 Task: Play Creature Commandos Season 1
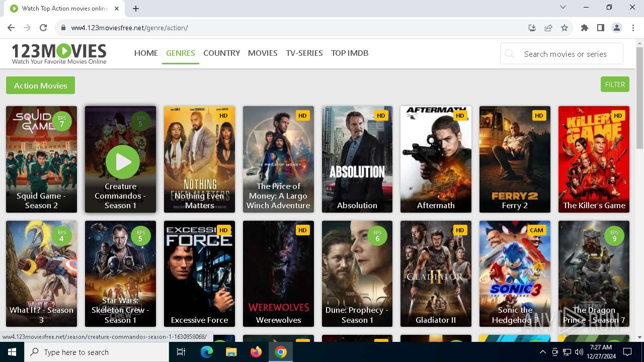tap(122, 162)
